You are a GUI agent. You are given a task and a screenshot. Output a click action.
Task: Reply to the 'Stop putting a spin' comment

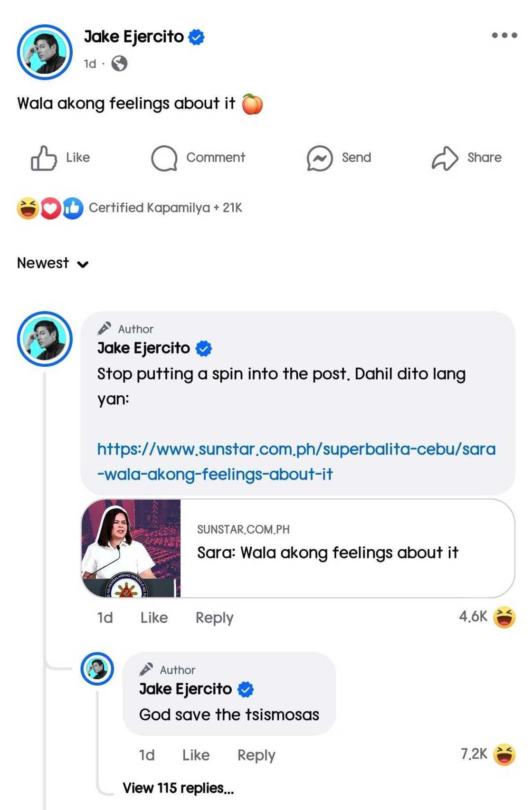214,618
